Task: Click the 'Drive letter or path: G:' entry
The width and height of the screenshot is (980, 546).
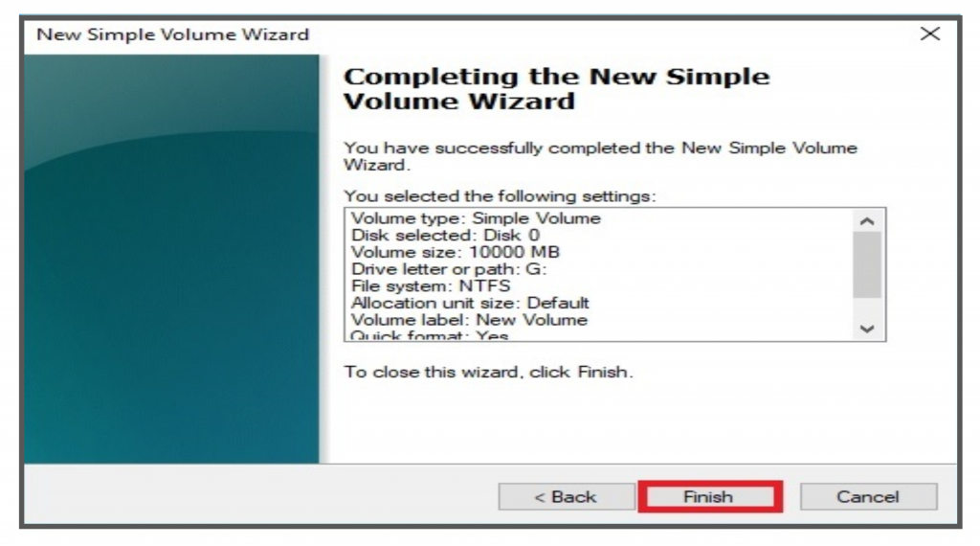Action: tap(449, 269)
